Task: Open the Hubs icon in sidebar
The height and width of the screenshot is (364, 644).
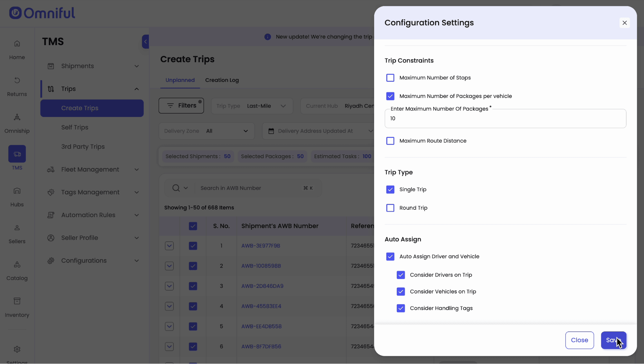Action: (17, 191)
